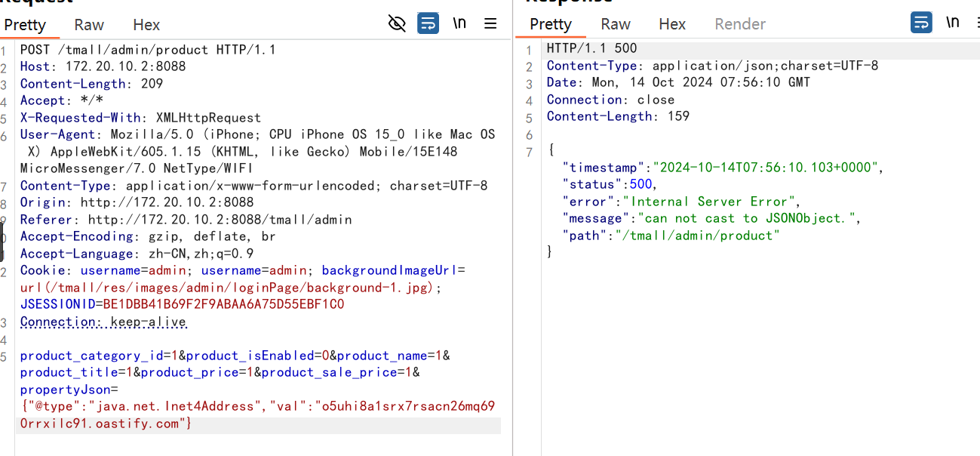The width and height of the screenshot is (980, 456).
Task: Click the "status":500 JSON field
Action: click(x=610, y=184)
